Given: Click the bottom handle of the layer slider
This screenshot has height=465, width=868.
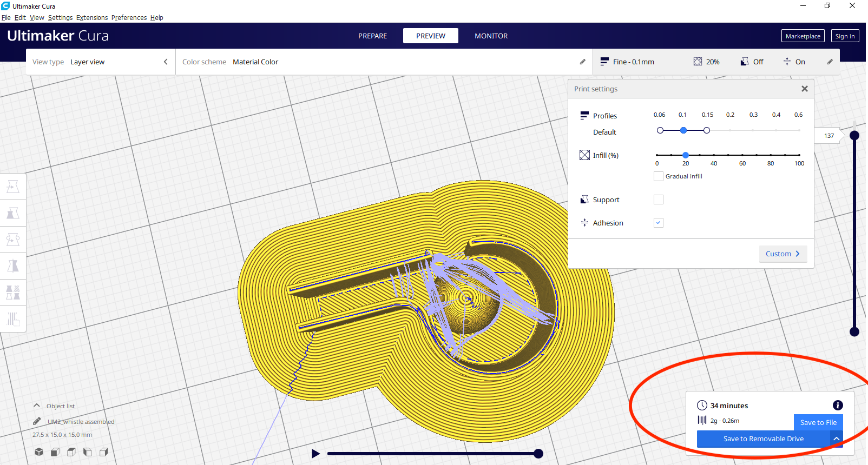Looking at the screenshot, I should [854, 331].
